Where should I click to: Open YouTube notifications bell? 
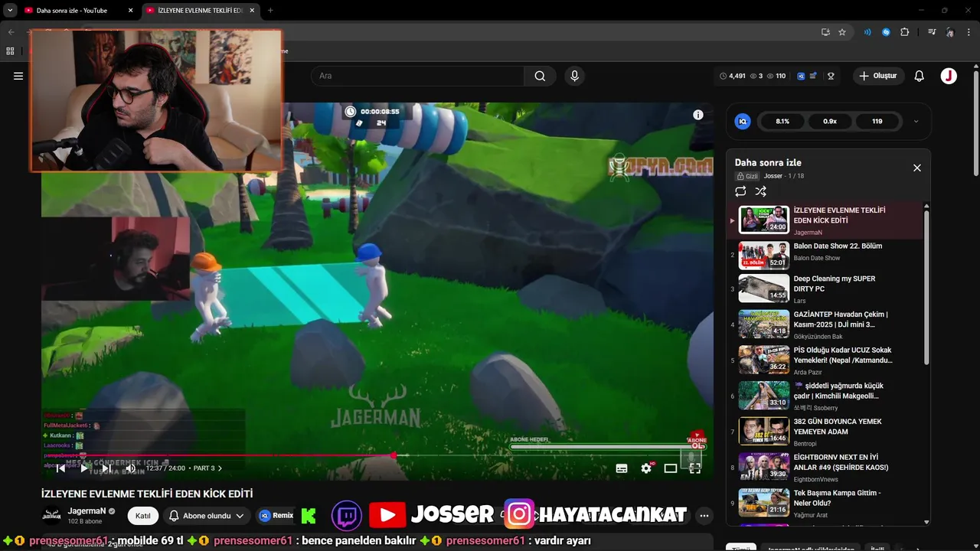920,76
